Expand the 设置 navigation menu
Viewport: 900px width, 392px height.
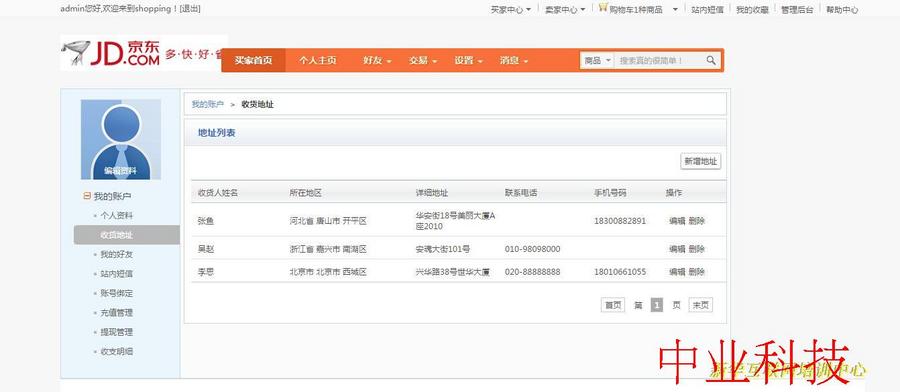point(468,60)
